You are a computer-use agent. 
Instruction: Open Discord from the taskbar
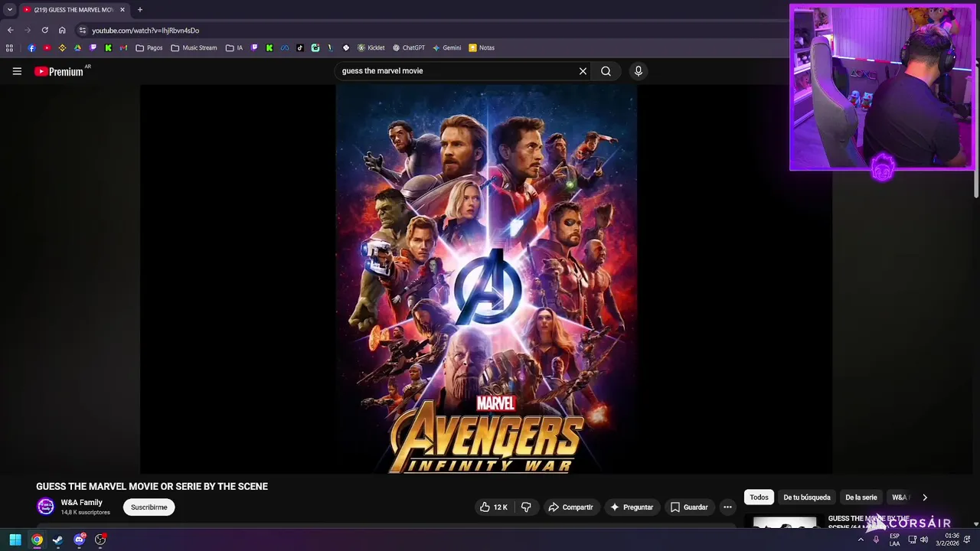pos(79,540)
